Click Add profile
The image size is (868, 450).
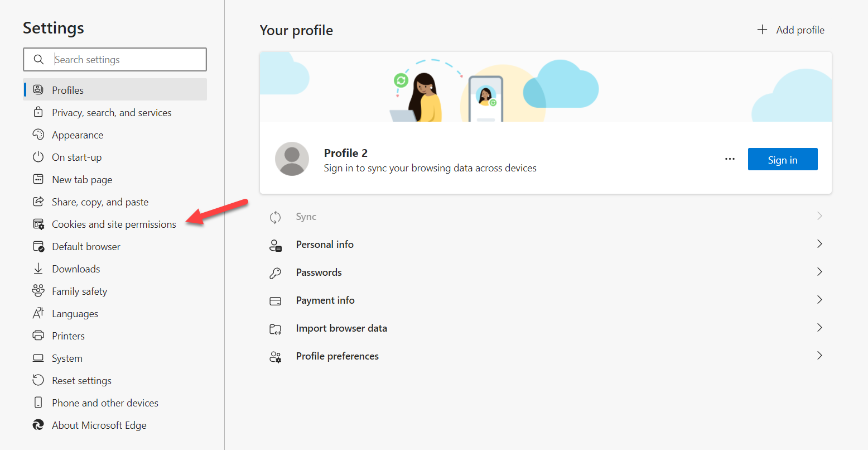(x=791, y=30)
